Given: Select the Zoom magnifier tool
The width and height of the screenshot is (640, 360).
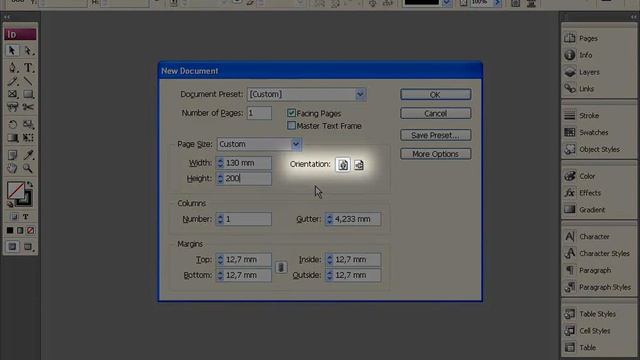Looking at the screenshot, I should click(x=28, y=168).
